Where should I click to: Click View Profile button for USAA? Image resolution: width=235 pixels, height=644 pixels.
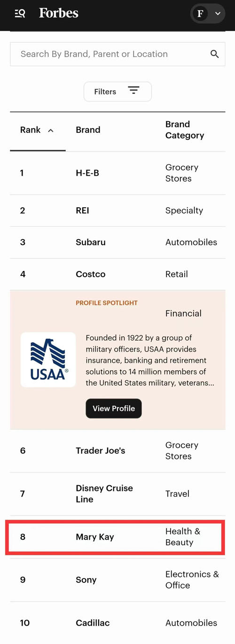[x=114, y=409]
